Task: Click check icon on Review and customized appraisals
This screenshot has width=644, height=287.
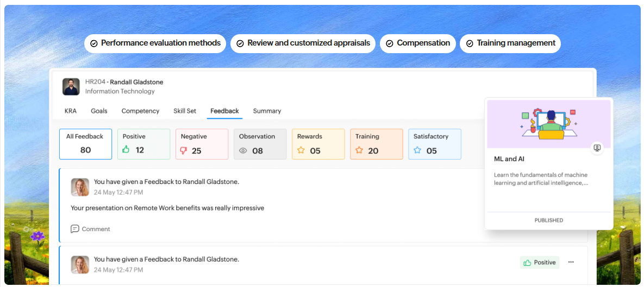Action: pos(240,43)
